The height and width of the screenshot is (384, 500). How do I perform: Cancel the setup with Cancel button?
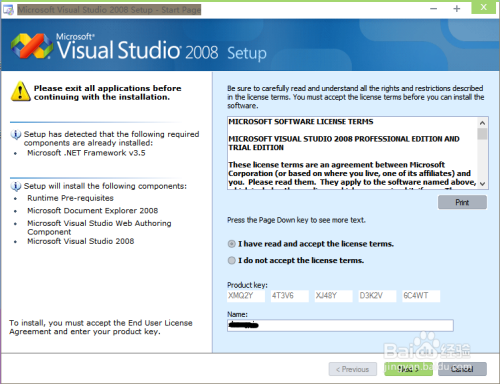click(462, 369)
